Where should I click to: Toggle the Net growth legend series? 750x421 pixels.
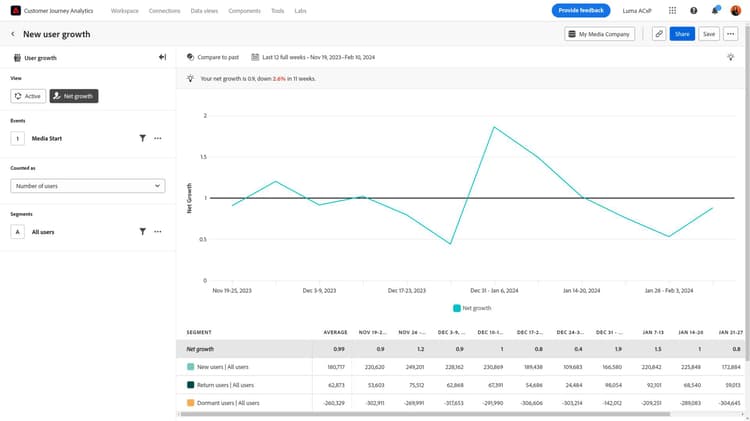click(x=472, y=308)
